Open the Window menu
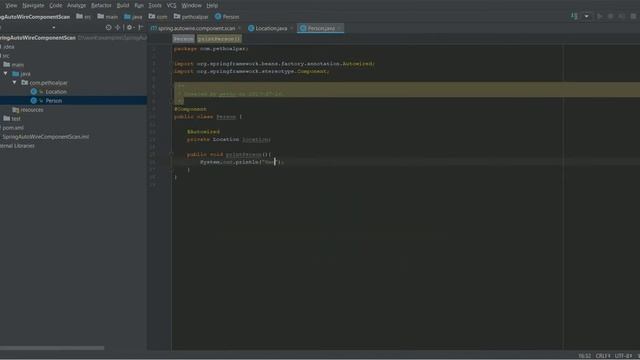Viewport: 640px width, 360px height. click(x=191, y=5)
